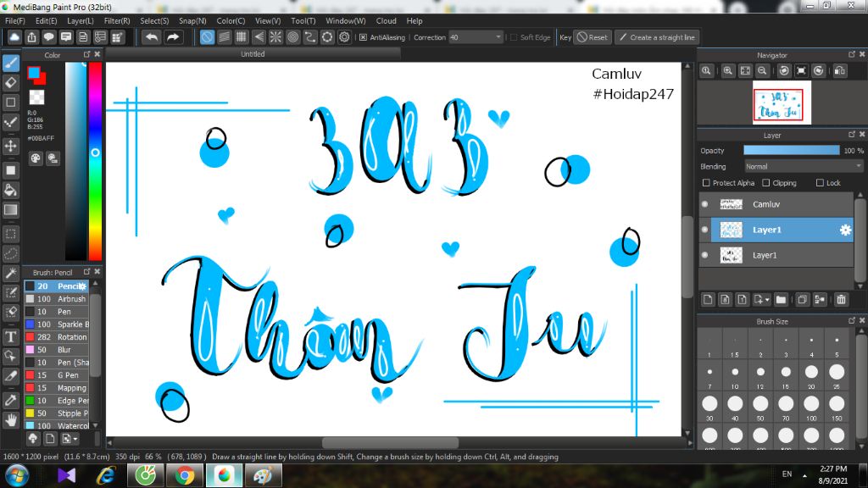Select the Hand pan tool
Image resolution: width=868 pixels, height=488 pixels.
[x=10, y=420]
